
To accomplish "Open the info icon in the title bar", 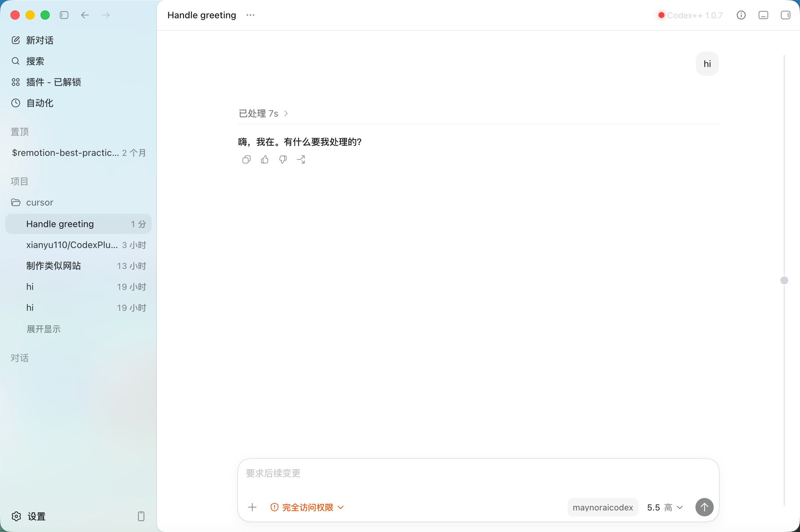I will pyautogui.click(x=741, y=15).
